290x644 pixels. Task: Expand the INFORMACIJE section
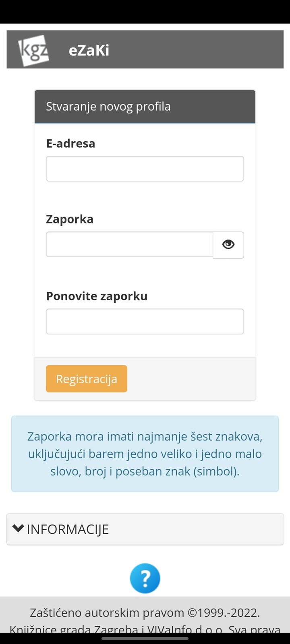(145, 529)
